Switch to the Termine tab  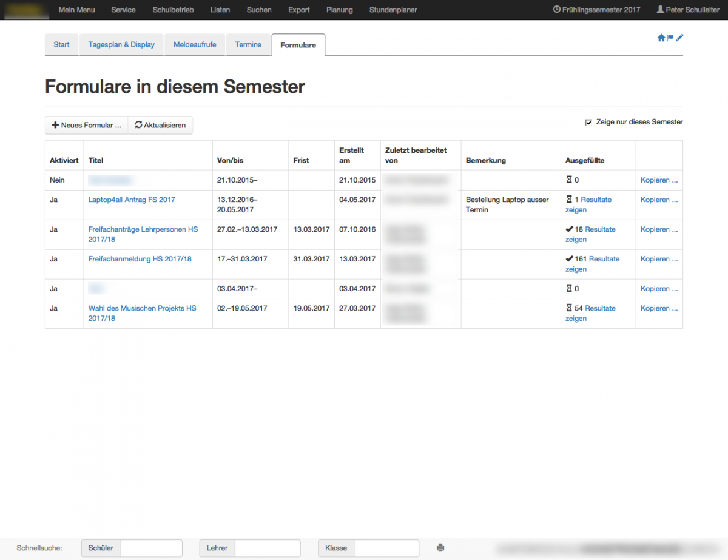coord(248,45)
